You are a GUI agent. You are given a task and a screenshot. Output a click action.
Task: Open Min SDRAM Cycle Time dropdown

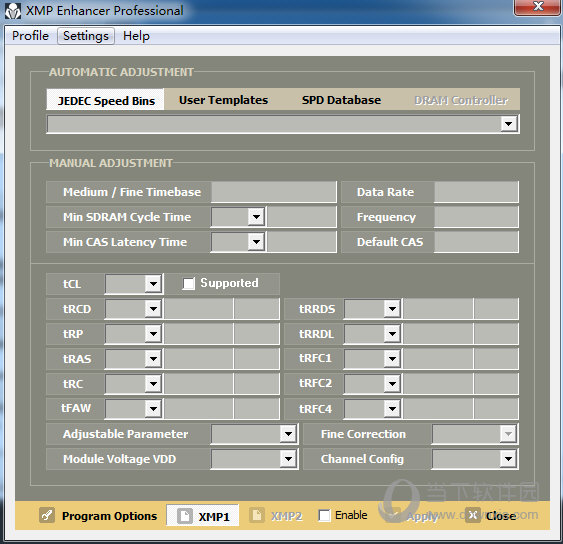coord(256,217)
